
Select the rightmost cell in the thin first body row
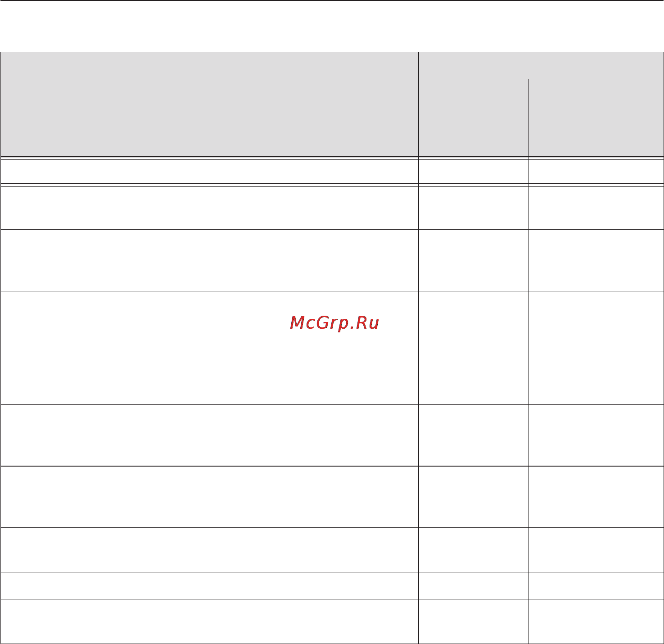coord(596,171)
